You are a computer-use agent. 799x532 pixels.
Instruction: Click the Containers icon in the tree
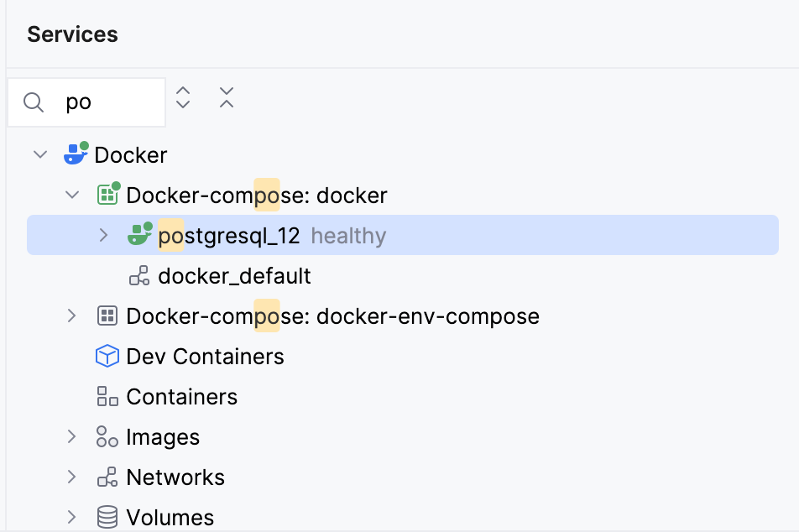click(107, 396)
